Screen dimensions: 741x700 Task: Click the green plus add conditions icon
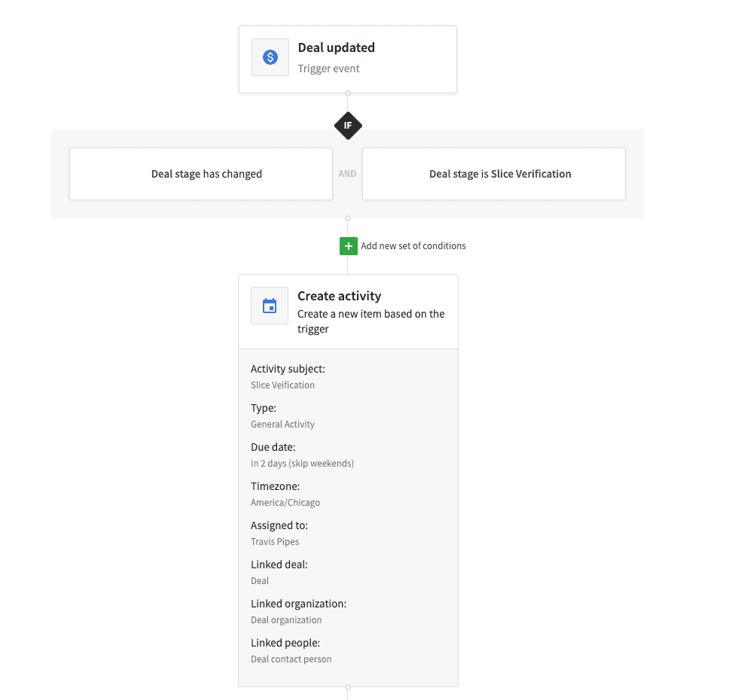pos(349,246)
